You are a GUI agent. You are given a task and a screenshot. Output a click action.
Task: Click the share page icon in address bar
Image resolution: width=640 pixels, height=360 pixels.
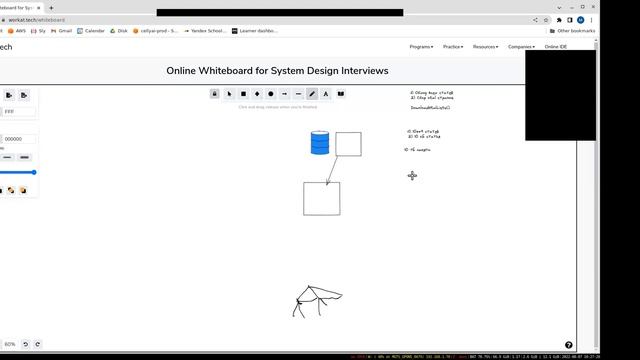tap(535, 20)
